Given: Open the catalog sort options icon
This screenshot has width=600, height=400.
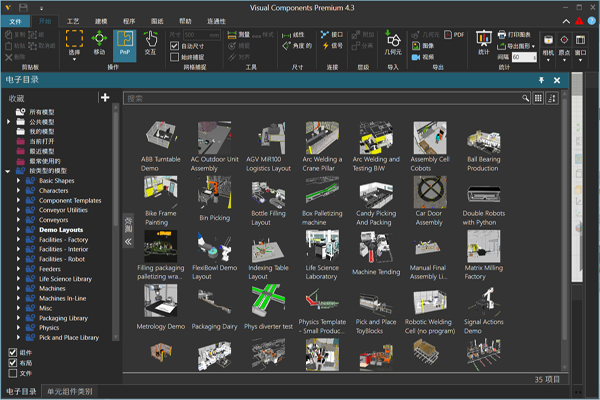Looking at the screenshot, I should [x=552, y=98].
